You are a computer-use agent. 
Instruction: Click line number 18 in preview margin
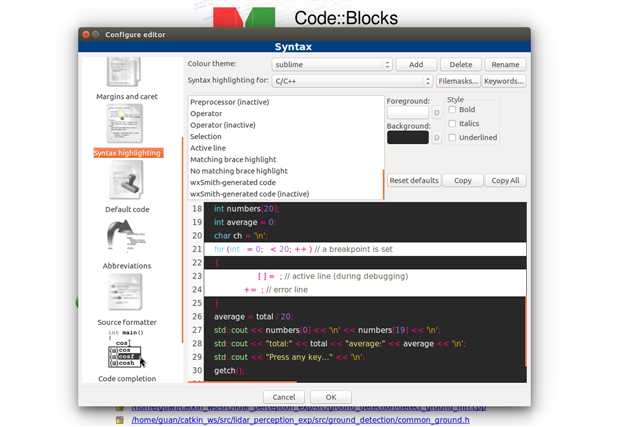196,209
